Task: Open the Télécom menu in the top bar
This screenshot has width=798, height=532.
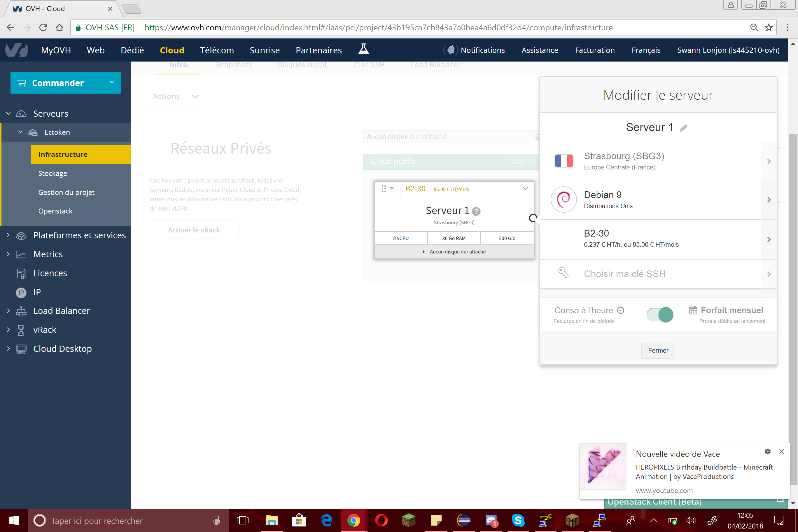Action: pos(217,50)
